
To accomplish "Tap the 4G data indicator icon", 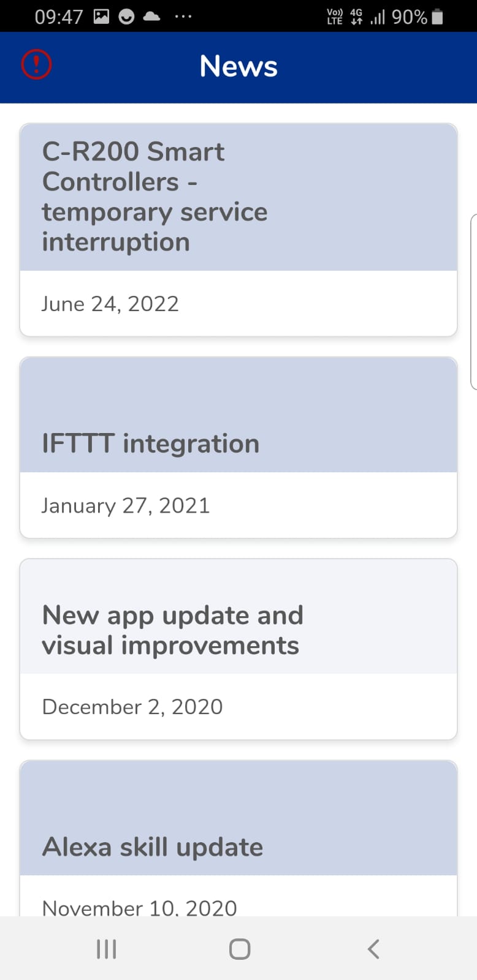I will point(356,17).
